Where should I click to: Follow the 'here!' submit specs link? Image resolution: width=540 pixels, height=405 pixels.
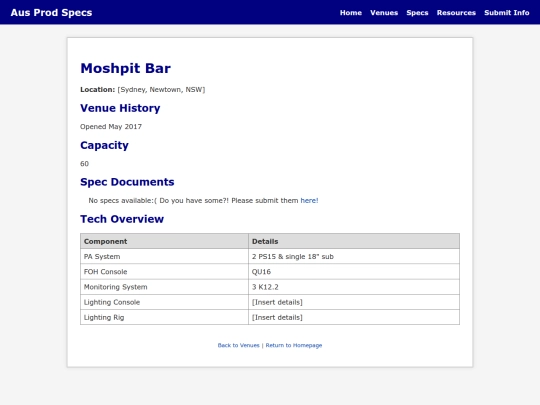tap(309, 200)
